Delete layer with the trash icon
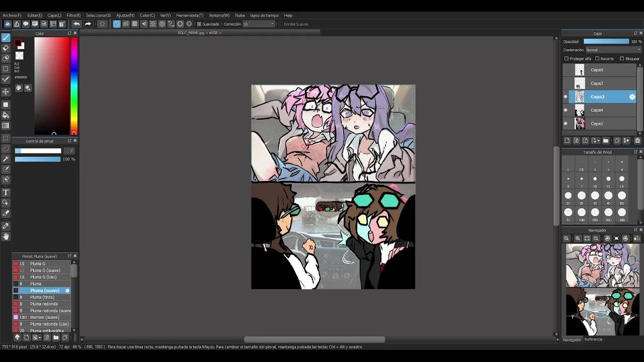 click(637, 141)
